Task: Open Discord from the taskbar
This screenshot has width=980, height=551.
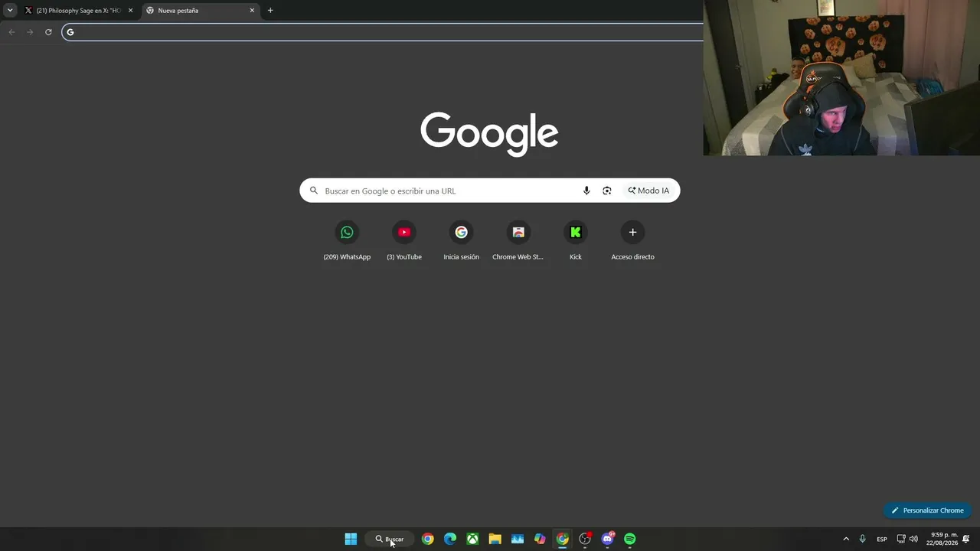Action: click(x=608, y=539)
